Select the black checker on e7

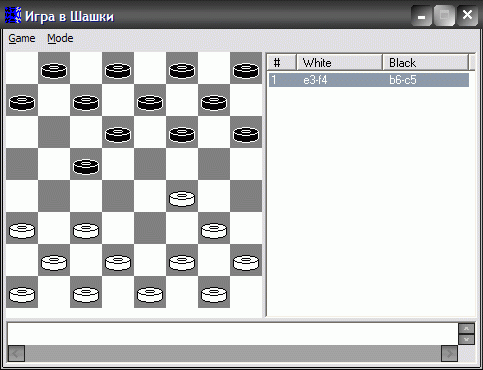tap(150, 102)
